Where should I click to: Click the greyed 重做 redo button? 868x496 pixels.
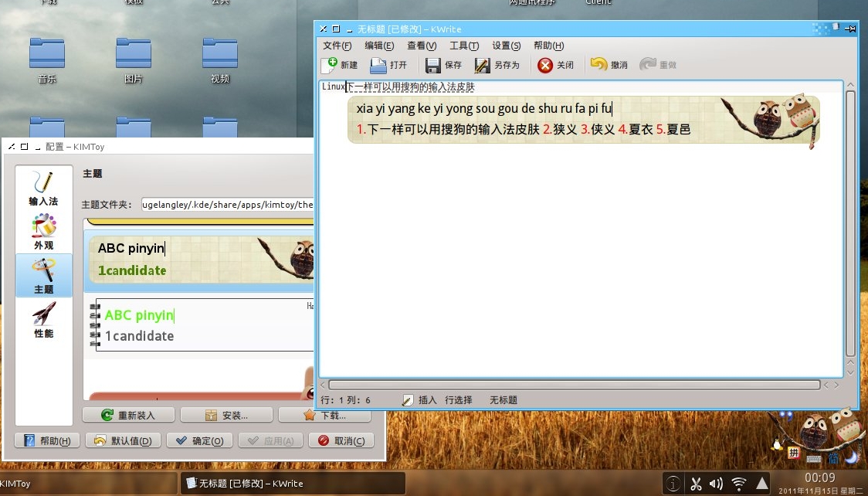[658, 65]
